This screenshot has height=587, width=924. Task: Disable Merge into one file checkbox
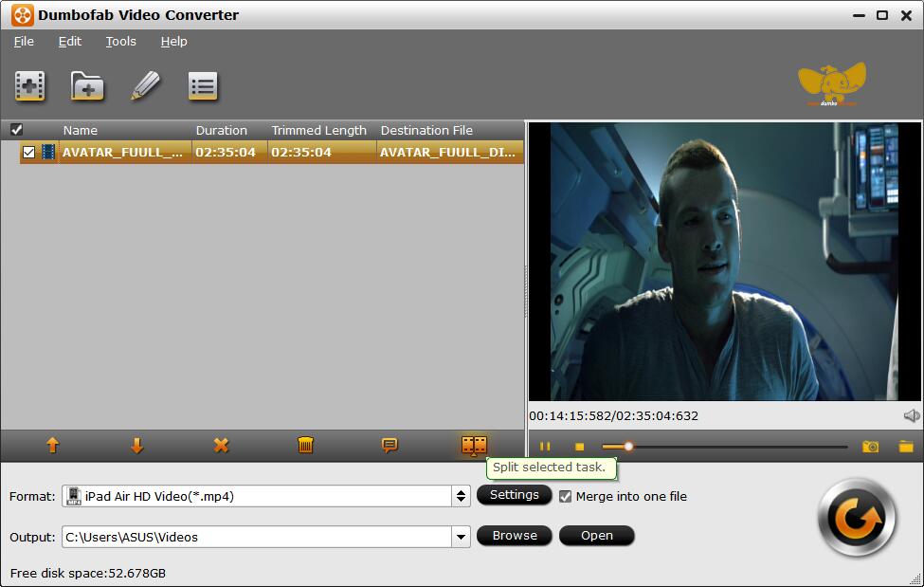click(566, 496)
